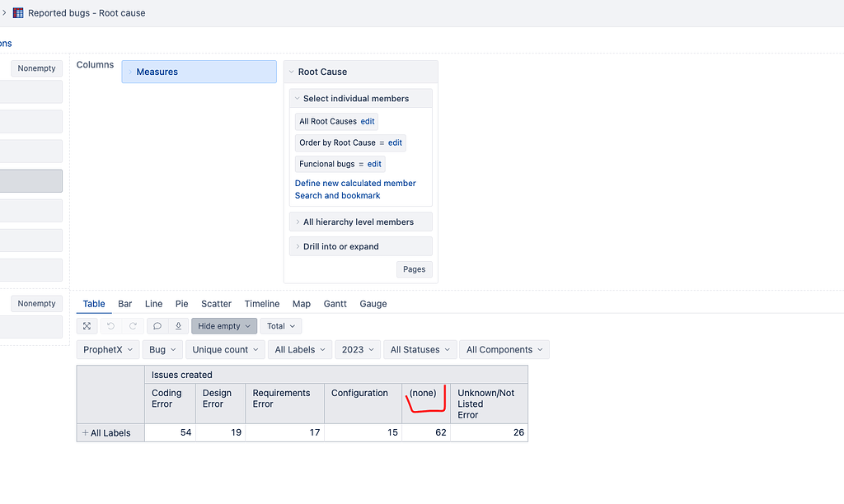The image size is (844, 504).
Task: Open the comment bubble icon
Action: point(157,326)
